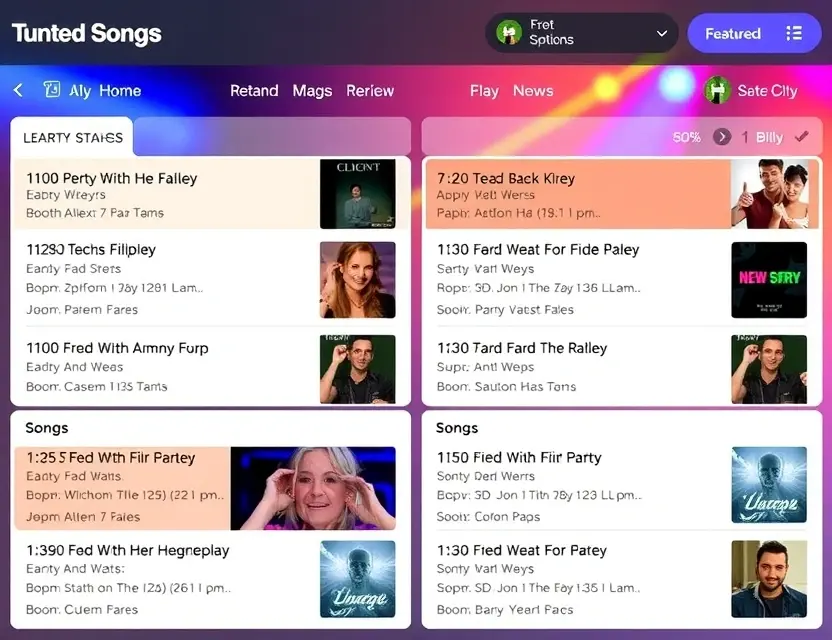The height and width of the screenshot is (640, 832).
Task: Open the News link
Action: point(533,91)
